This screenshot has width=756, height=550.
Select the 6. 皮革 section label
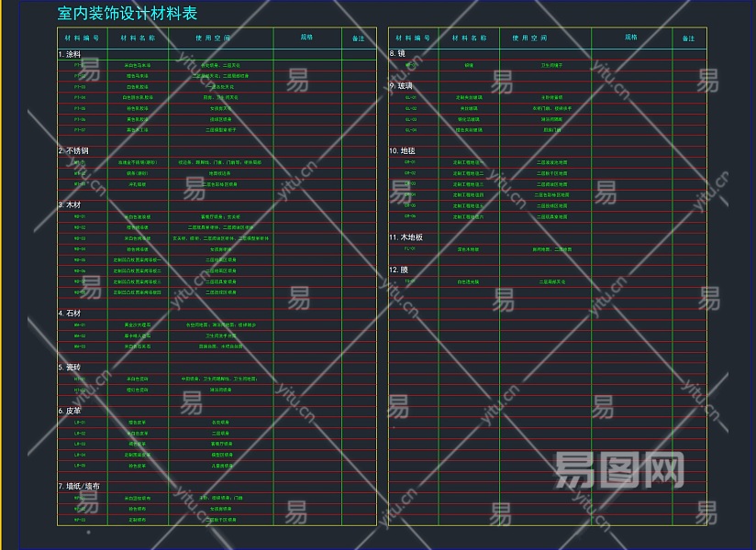[70, 411]
